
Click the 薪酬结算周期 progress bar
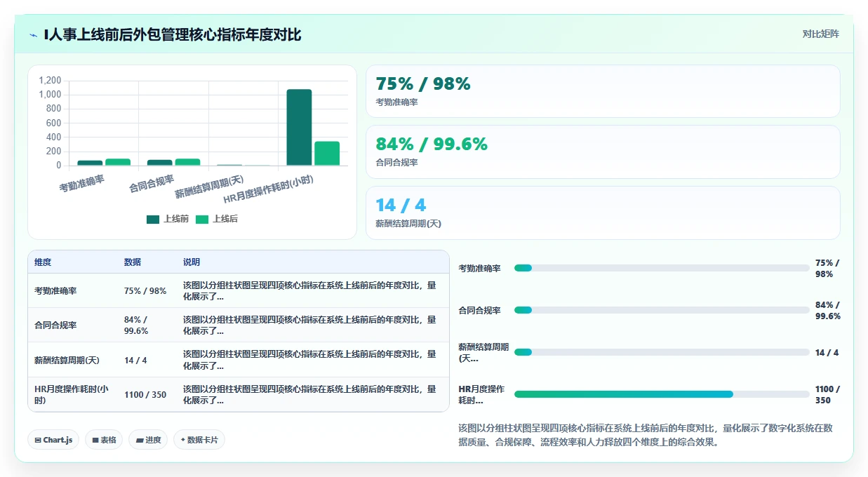662,352
